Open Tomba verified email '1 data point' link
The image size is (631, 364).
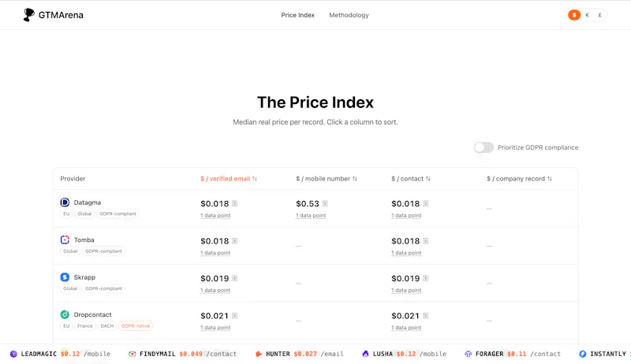215,253
